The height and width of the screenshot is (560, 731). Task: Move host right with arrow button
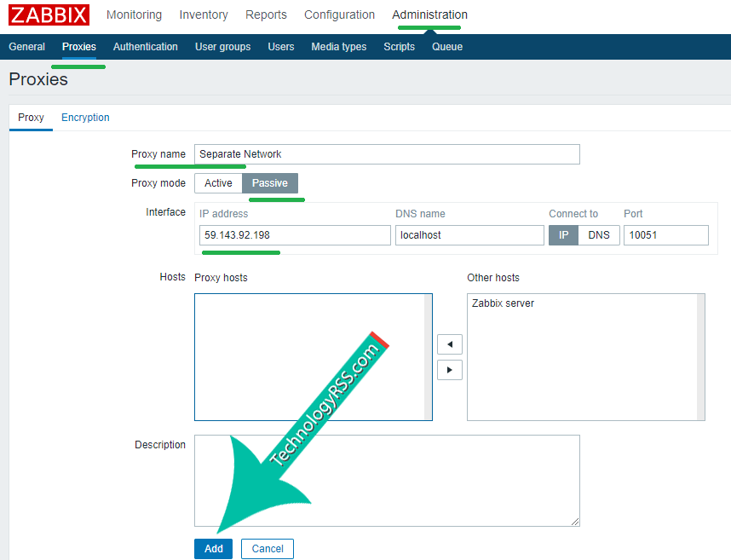449,370
